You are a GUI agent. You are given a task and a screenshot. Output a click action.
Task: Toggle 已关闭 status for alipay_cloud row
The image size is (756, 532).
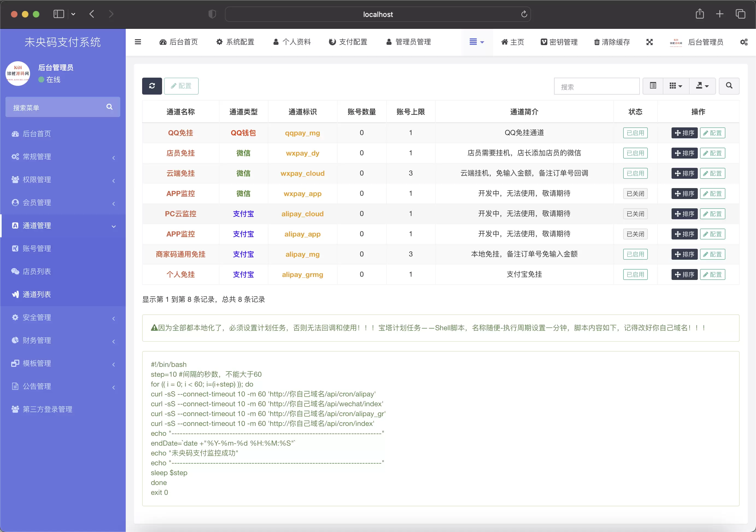[x=635, y=214]
